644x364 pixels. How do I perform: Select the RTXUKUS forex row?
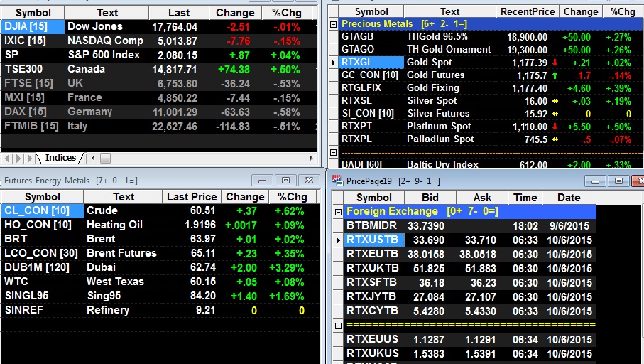tap(470, 353)
